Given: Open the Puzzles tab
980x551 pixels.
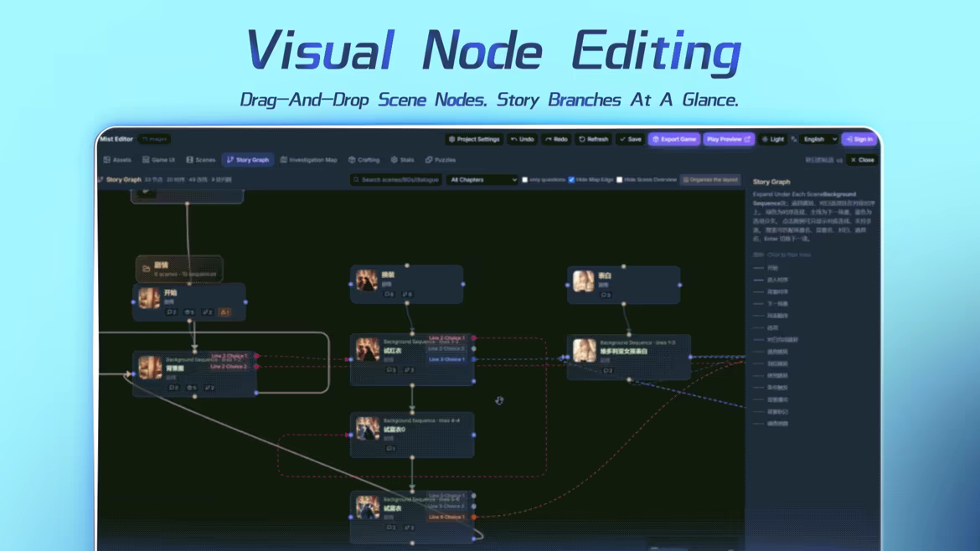Looking at the screenshot, I should (x=441, y=160).
